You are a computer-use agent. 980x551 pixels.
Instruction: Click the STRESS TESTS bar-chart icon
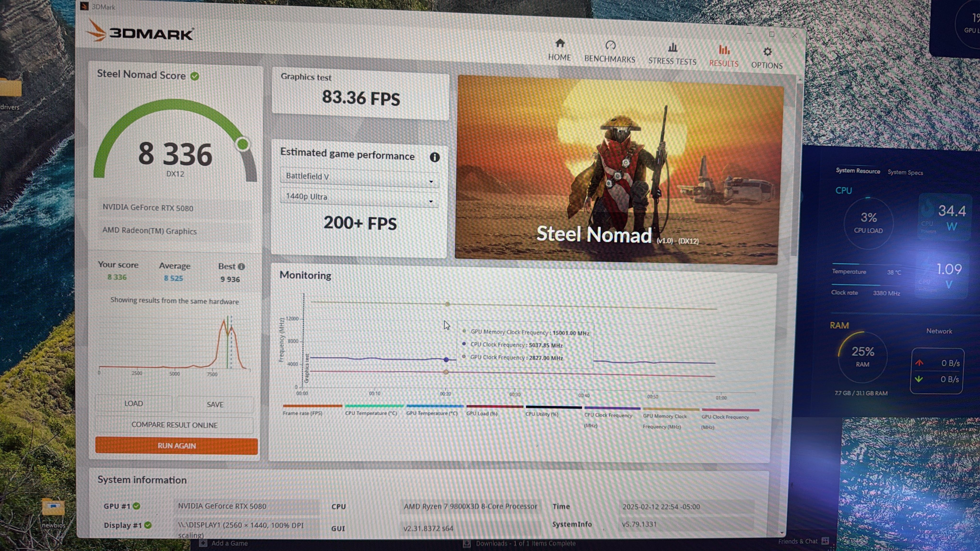point(673,48)
